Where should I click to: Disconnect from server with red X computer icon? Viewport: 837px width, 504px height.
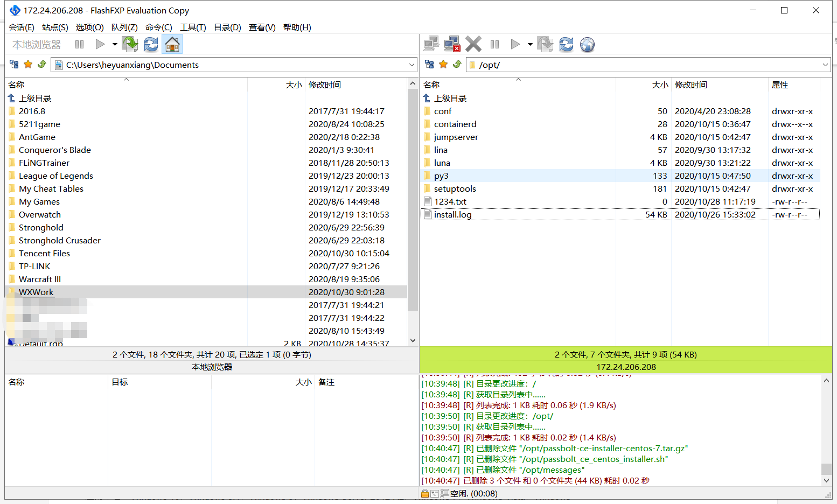point(452,44)
